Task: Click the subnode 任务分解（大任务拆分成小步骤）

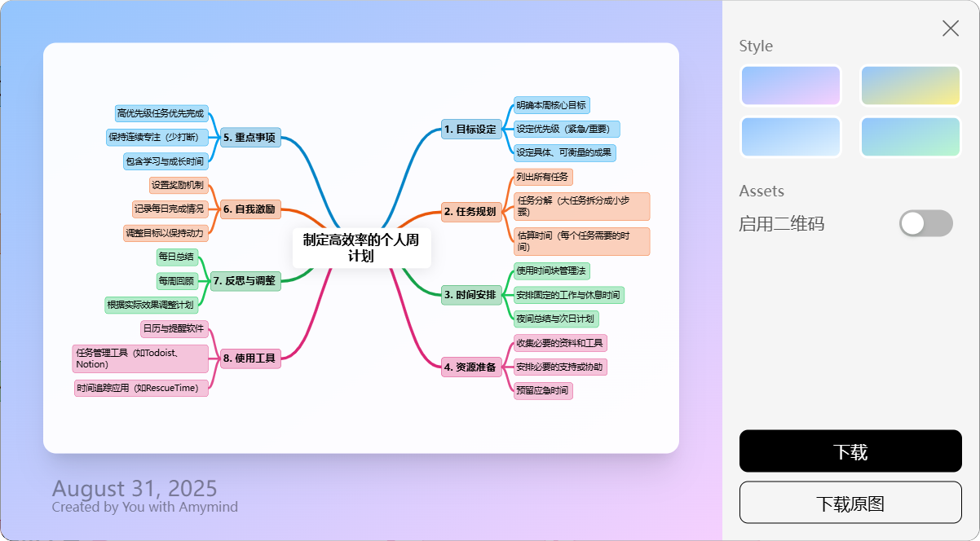Action: [x=581, y=206]
